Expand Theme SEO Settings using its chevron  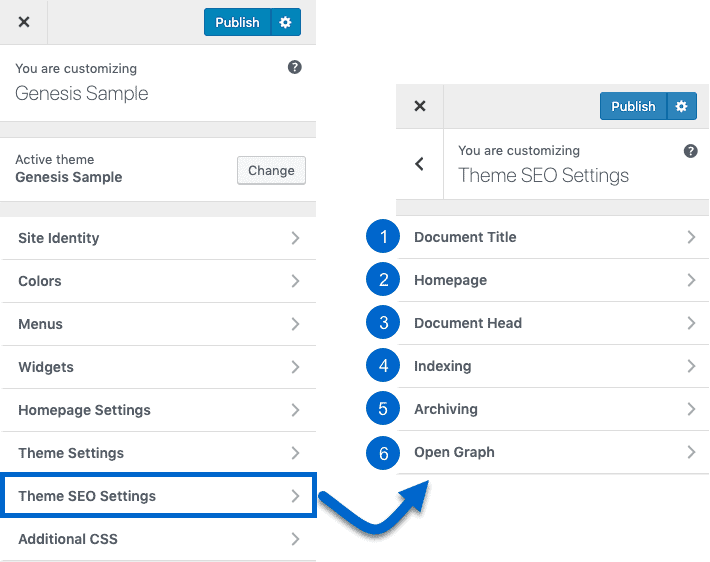pyautogui.click(x=295, y=496)
